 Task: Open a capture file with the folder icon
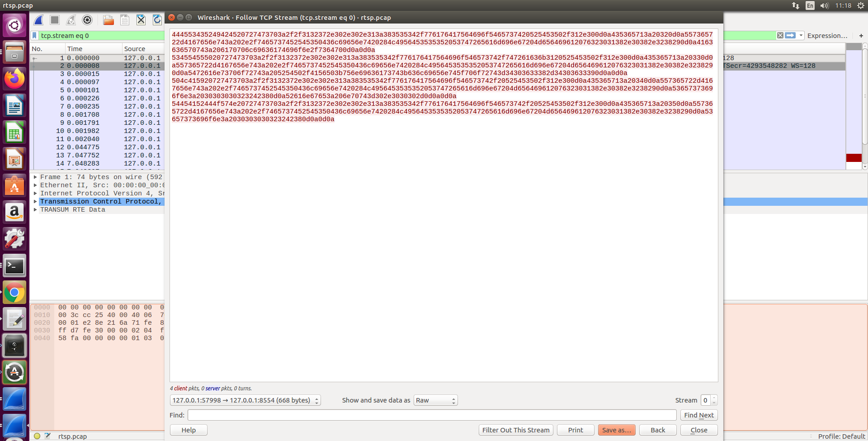click(x=108, y=20)
